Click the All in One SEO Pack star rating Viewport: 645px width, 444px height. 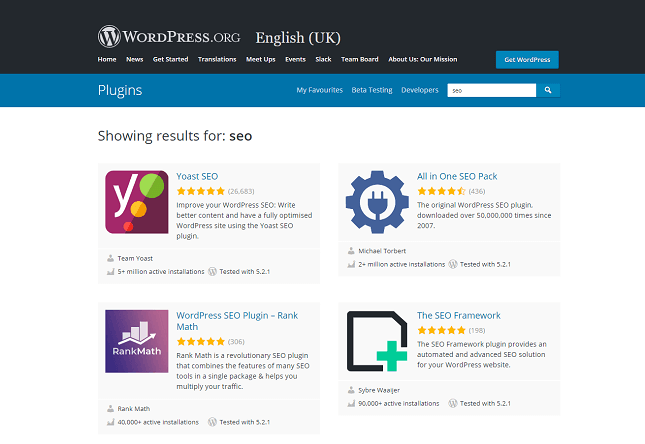pyautogui.click(x=441, y=191)
